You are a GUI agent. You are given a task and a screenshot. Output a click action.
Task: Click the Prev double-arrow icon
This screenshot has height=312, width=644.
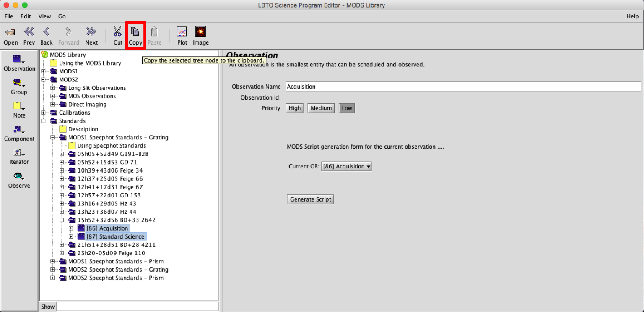click(29, 32)
